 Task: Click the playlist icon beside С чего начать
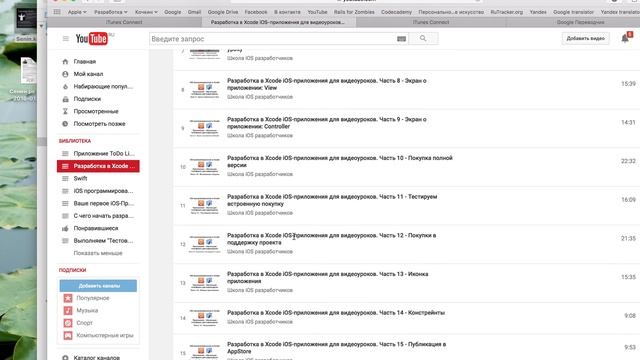(65, 216)
